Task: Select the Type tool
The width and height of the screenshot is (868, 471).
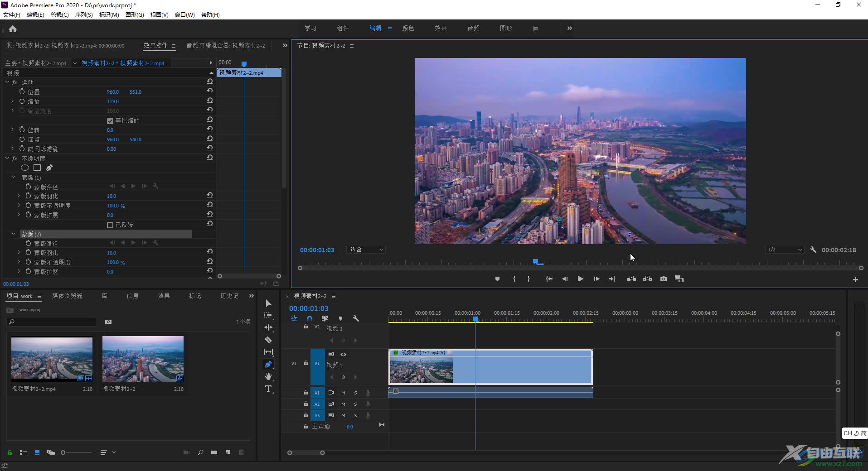Action: [x=268, y=389]
